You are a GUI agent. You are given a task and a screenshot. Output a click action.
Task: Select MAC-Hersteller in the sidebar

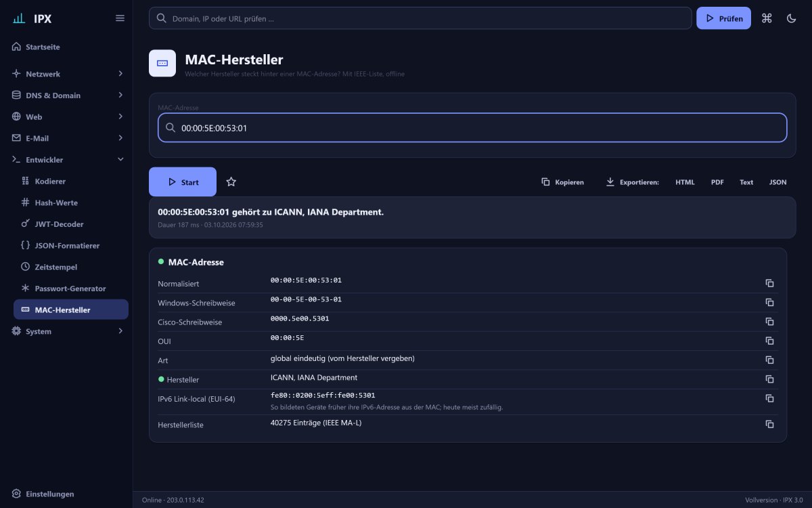coord(71,310)
